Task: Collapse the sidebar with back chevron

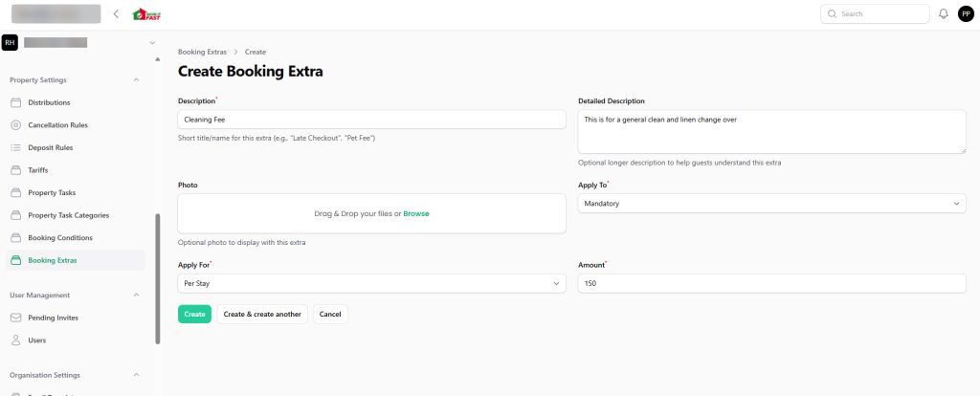Action: click(x=116, y=14)
